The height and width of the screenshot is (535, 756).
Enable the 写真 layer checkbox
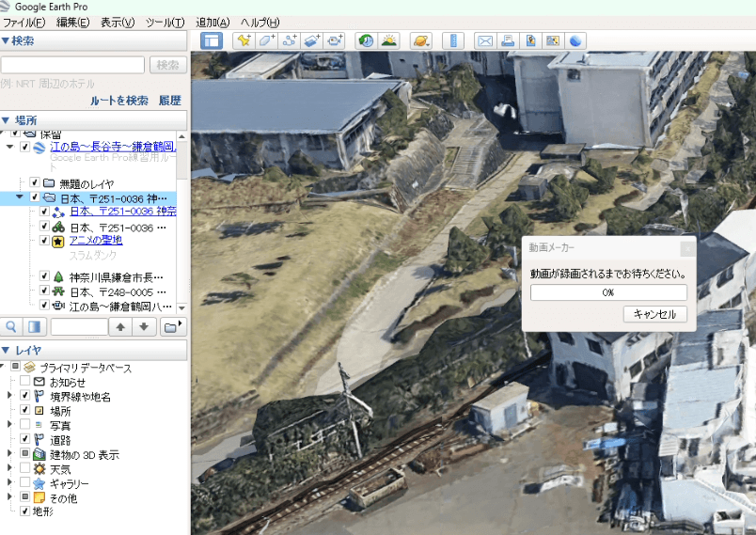coord(26,425)
